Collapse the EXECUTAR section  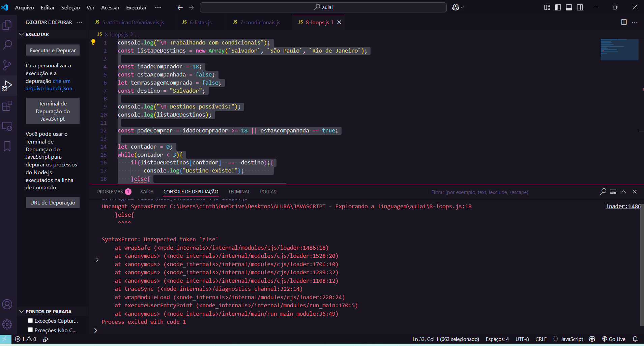(x=22, y=34)
